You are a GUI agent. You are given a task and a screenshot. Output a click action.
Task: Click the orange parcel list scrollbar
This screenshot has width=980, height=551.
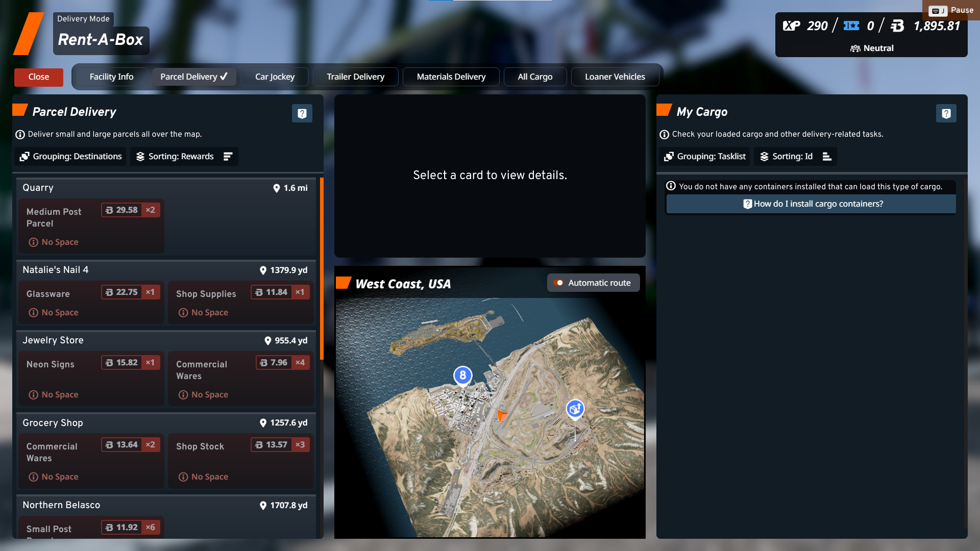click(322, 269)
